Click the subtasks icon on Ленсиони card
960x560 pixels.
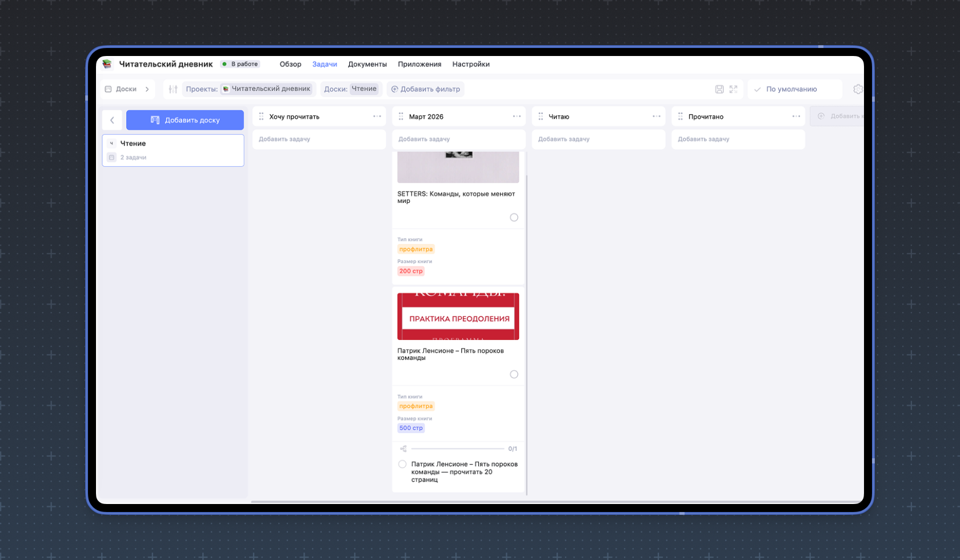tap(403, 449)
